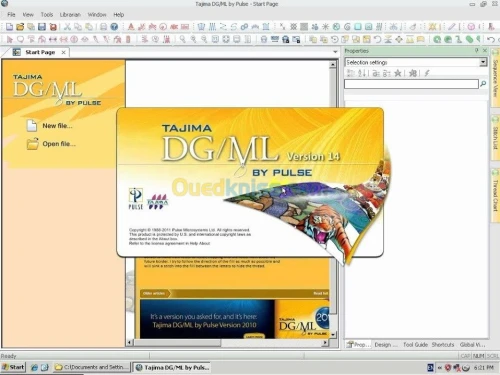
Task: Click the scissors Cut icon
Action: click(67, 27)
